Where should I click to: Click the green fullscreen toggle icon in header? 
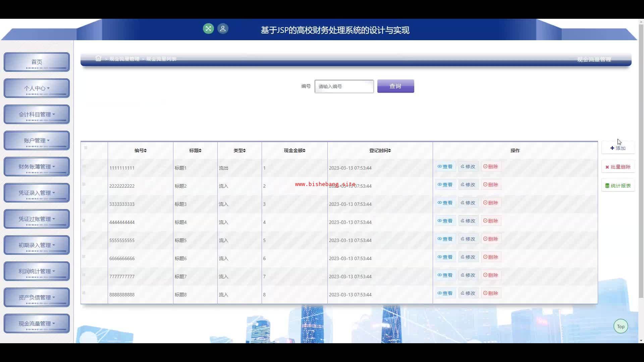(208, 28)
